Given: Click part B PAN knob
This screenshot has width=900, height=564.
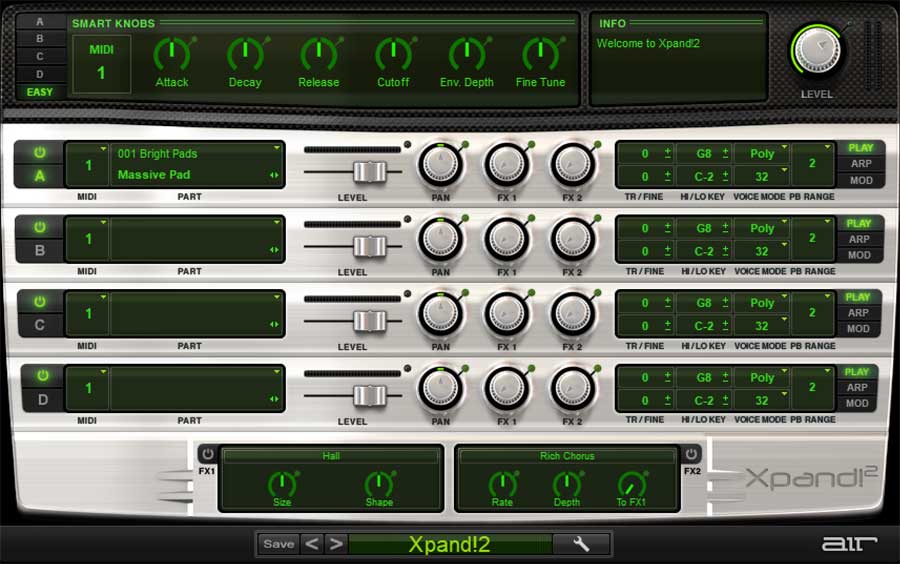Looking at the screenshot, I should point(440,239).
